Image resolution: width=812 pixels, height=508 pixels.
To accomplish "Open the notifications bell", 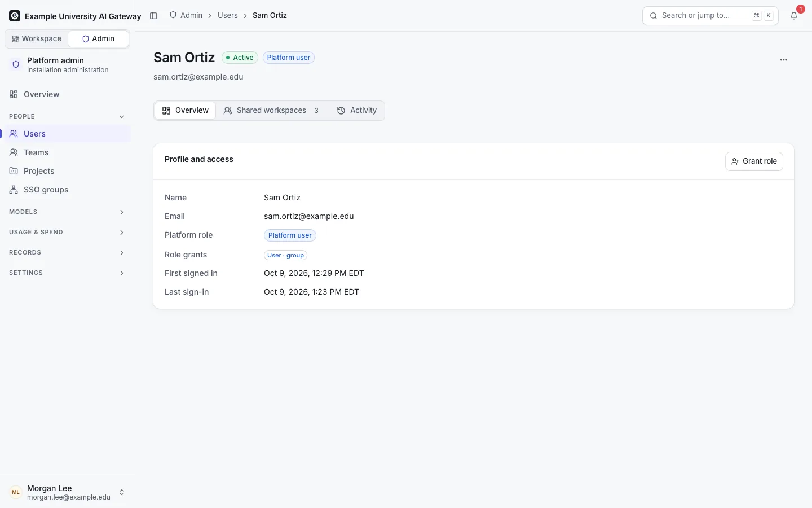I will pyautogui.click(x=794, y=16).
